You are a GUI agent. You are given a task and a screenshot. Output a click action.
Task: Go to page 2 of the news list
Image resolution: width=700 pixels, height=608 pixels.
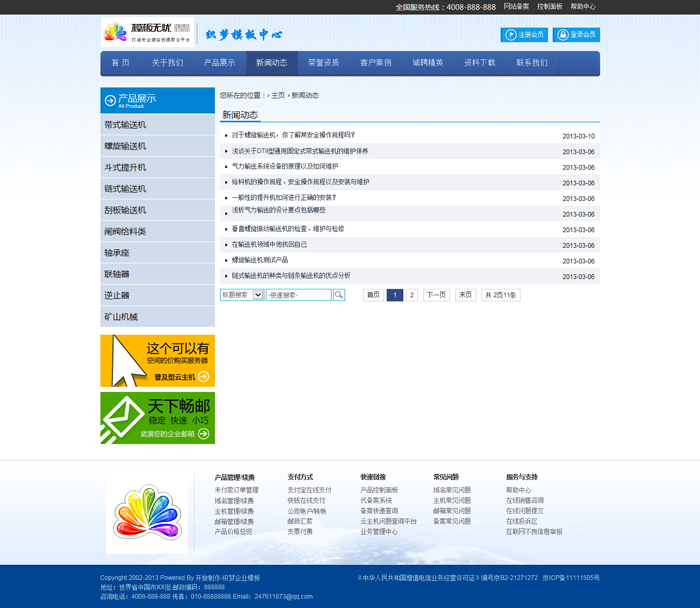(x=412, y=295)
